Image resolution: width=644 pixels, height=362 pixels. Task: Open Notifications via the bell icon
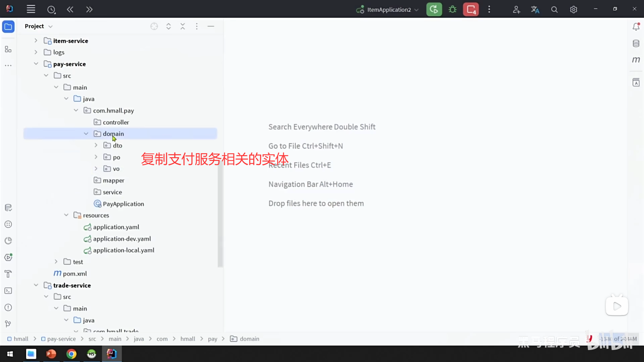coord(636,26)
